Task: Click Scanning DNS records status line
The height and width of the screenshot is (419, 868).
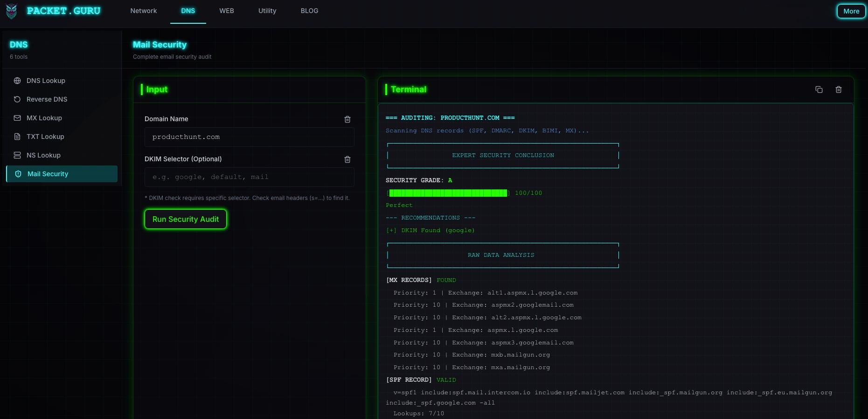Action: (487, 131)
